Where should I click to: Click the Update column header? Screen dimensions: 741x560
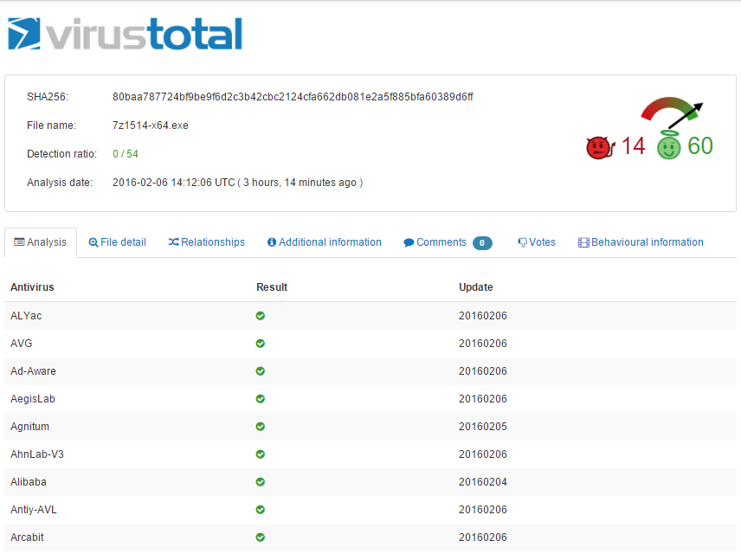[476, 287]
